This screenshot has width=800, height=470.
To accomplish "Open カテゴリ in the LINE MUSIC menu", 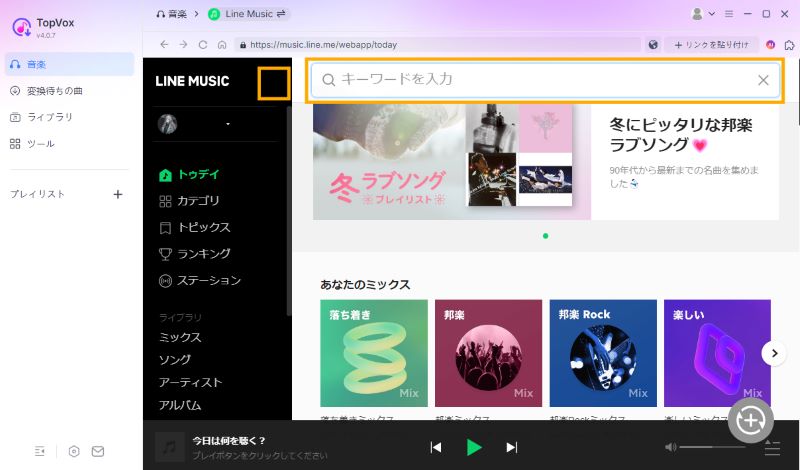I will [x=189, y=201].
